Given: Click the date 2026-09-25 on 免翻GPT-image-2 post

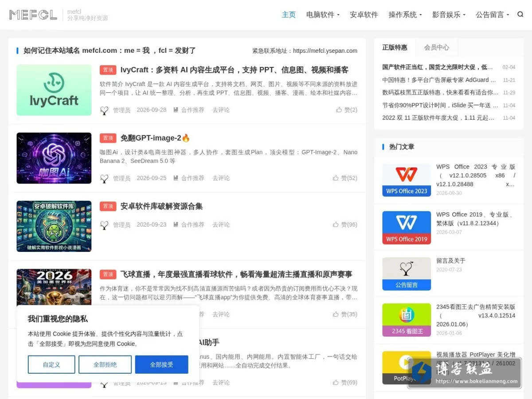Looking at the screenshot, I should [x=152, y=178].
